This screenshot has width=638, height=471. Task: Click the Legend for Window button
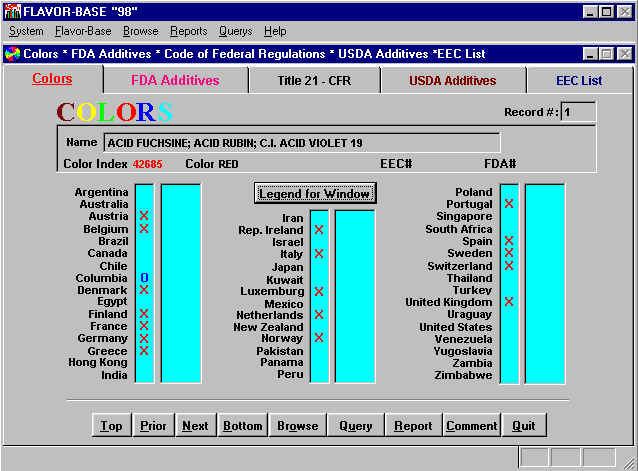315,194
